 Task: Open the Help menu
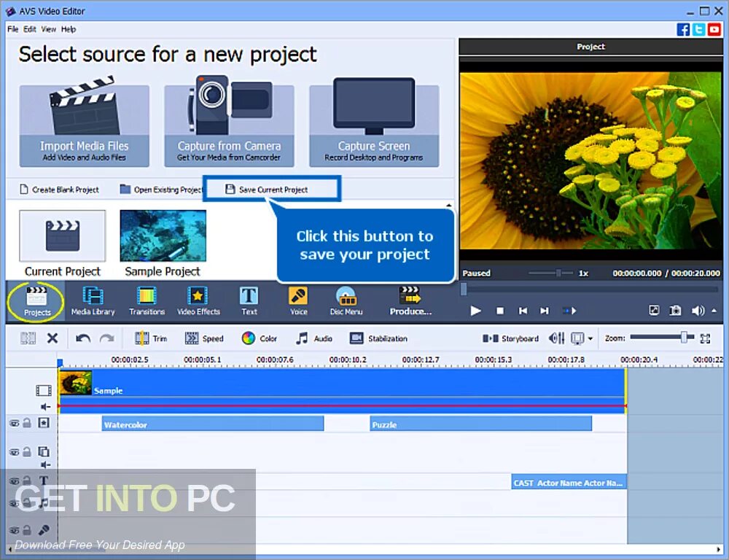[x=69, y=29]
